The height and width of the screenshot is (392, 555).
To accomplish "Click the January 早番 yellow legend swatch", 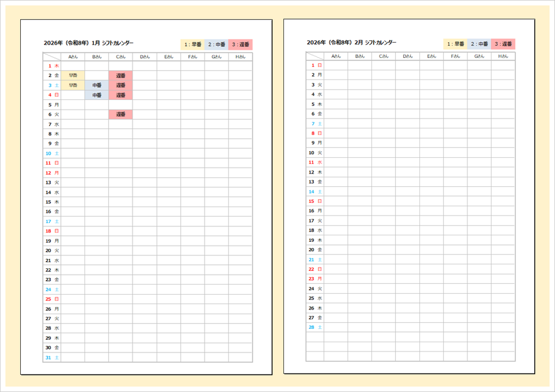I will coord(192,45).
